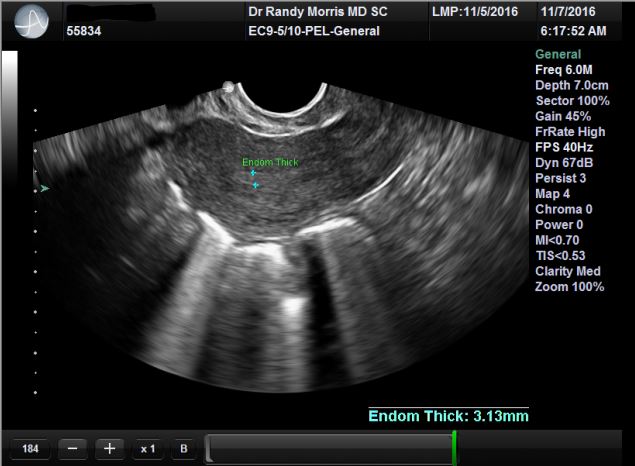Screen dimensions: 635x466
Task: Click the 'Clarity Med' parameter
Action: point(568,271)
